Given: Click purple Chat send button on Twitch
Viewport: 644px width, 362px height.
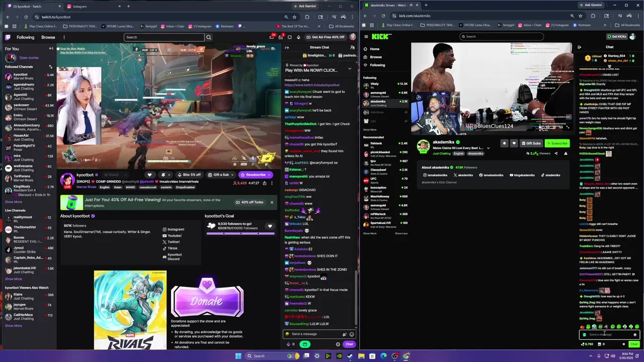Looking at the screenshot, I should pos(349,344).
